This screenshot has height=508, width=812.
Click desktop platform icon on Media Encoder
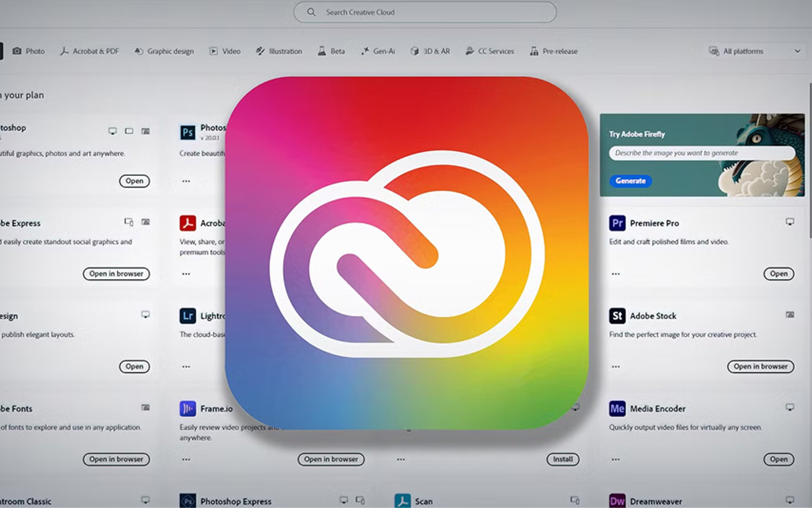[790, 407]
